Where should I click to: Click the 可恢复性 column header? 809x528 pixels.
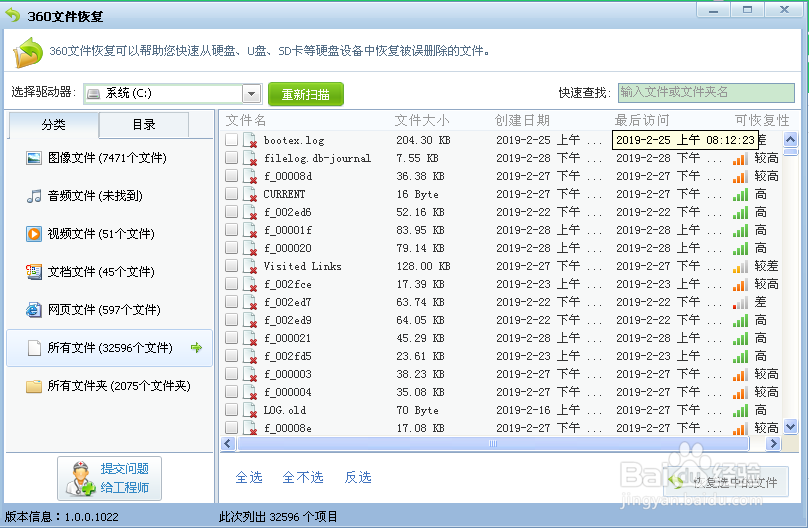point(762,121)
